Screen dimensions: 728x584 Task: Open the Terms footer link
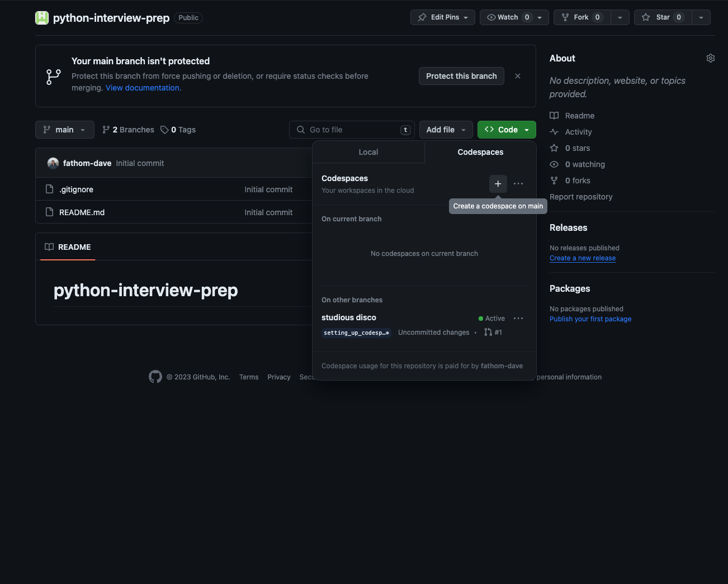click(x=249, y=377)
